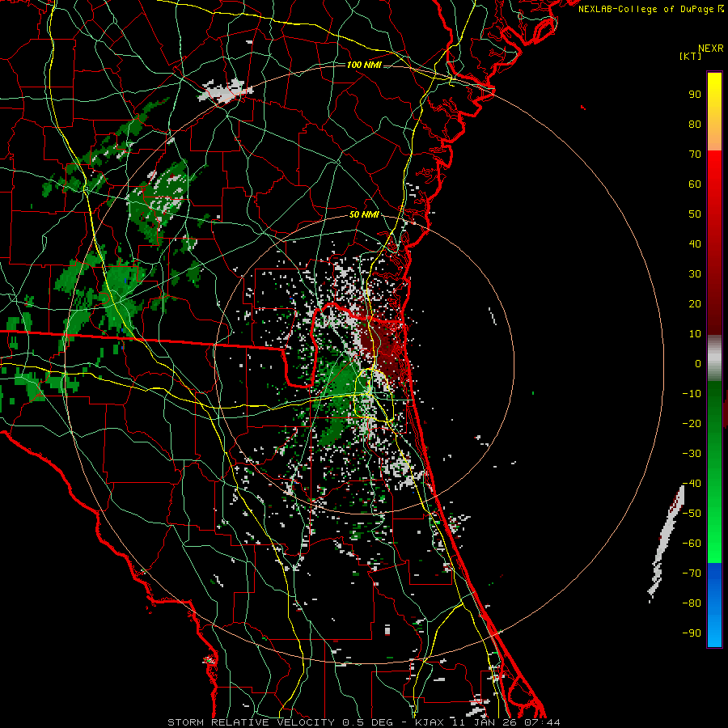The width and height of the screenshot is (728, 728).
Task: Click the 0 value on the velocity scale
Action: coord(698,363)
